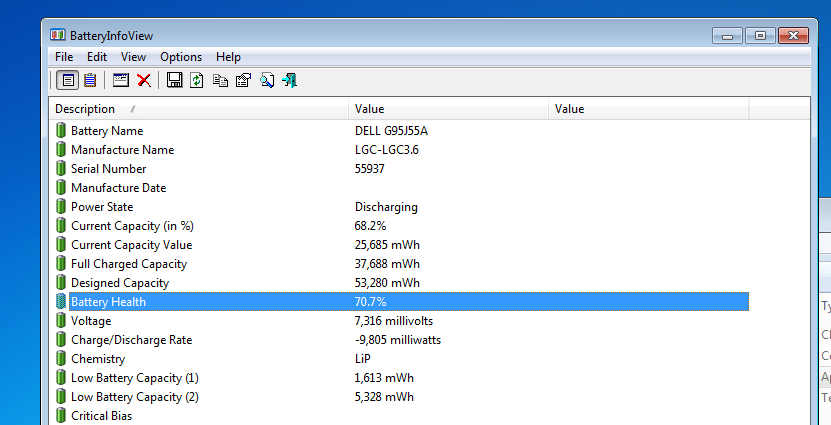Open Properties via the hand-and-sheet toolbar icon
831x425 pixels.
243,81
